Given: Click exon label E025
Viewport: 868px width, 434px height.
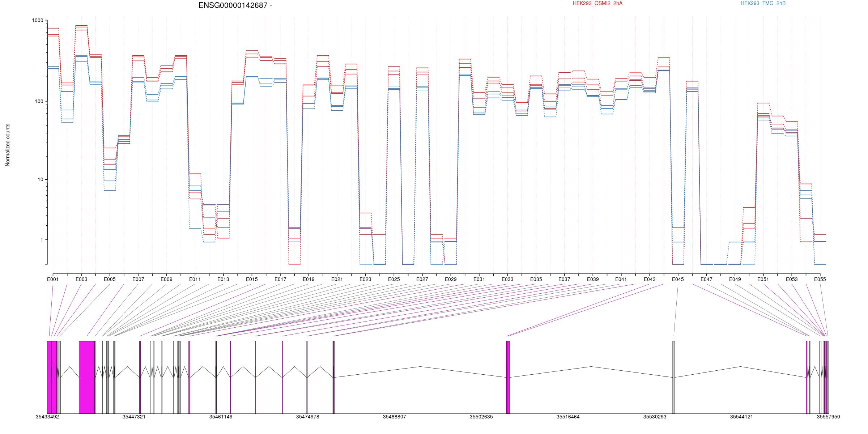Looking at the screenshot, I should (x=394, y=279).
